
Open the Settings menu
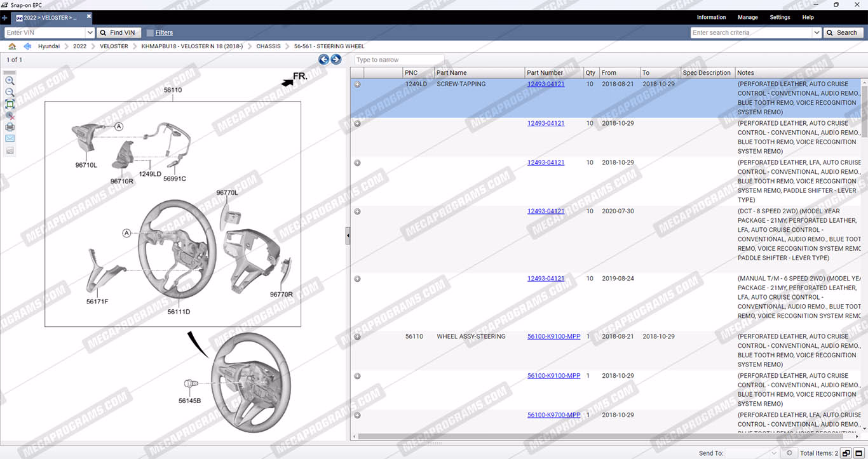coord(780,18)
